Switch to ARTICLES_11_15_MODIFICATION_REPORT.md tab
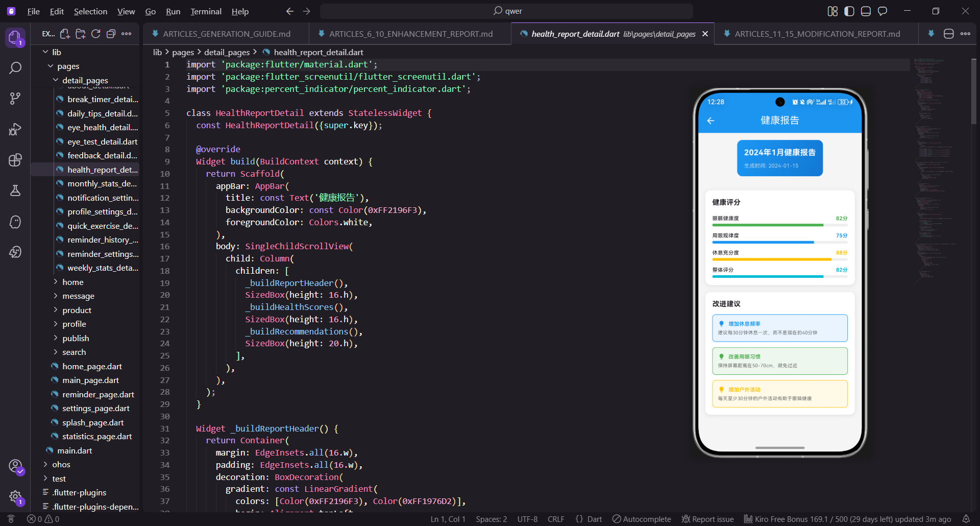 point(817,34)
